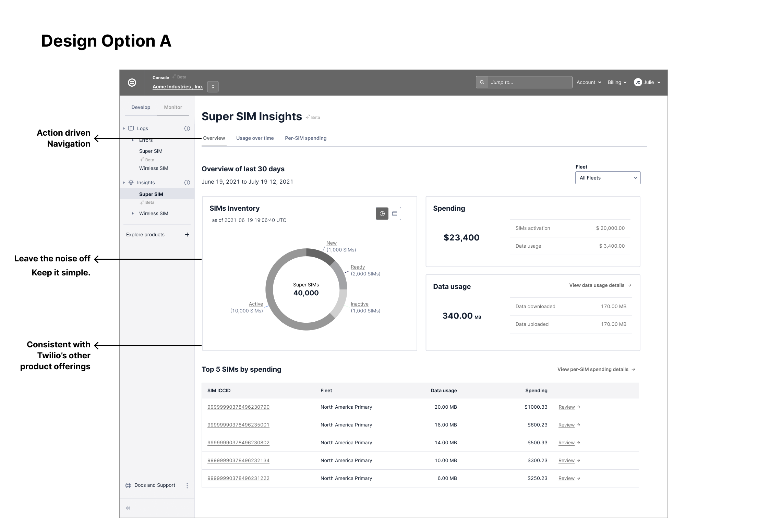Open the account switcher beside Acme Industries
Image resolution: width=757 pixels, height=532 pixels.
pos(213,87)
